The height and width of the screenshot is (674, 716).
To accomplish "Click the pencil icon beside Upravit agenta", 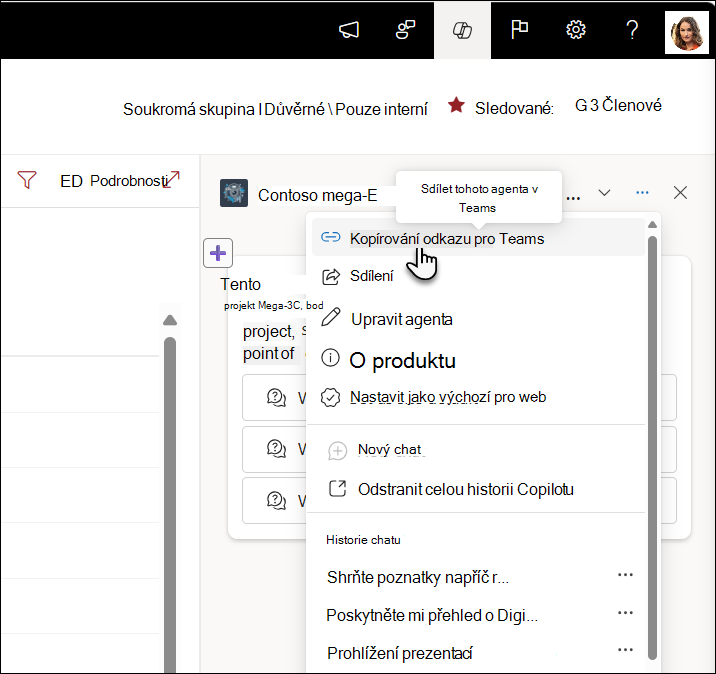I will click(331, 317).
